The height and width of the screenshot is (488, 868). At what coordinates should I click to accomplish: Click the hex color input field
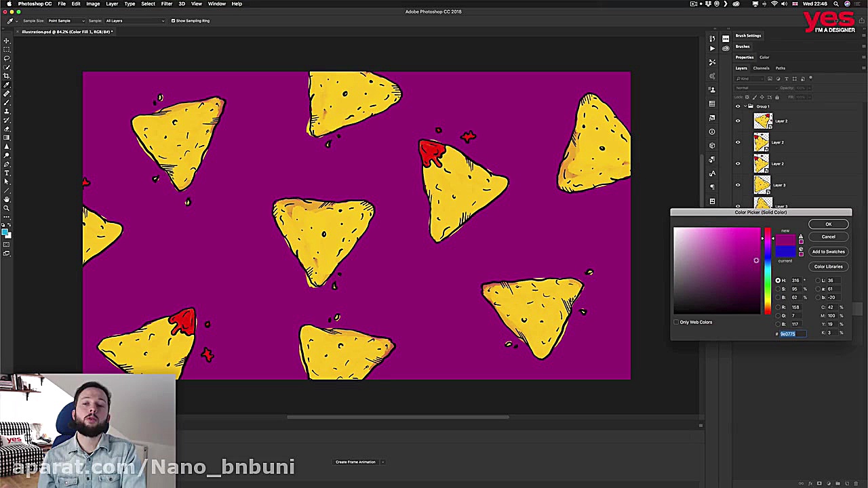(x=792, y=333)
